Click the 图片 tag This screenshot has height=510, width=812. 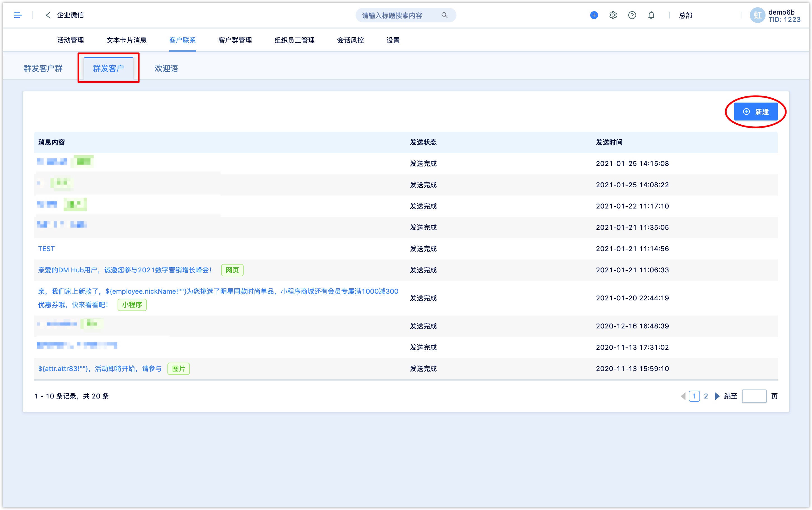point(179,369)
